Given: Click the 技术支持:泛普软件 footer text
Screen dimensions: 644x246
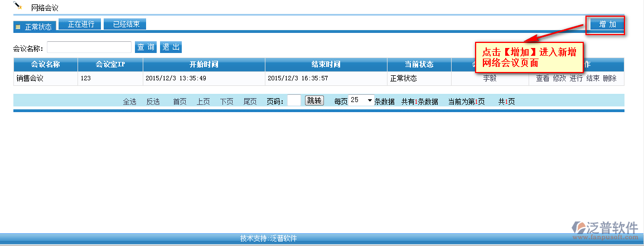Looking at the screenshot, I should (269, 238).
